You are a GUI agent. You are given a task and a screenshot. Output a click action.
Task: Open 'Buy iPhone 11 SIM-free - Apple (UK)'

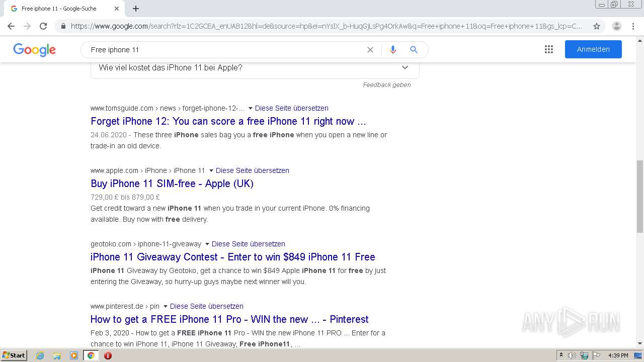(x=172, y=184)
